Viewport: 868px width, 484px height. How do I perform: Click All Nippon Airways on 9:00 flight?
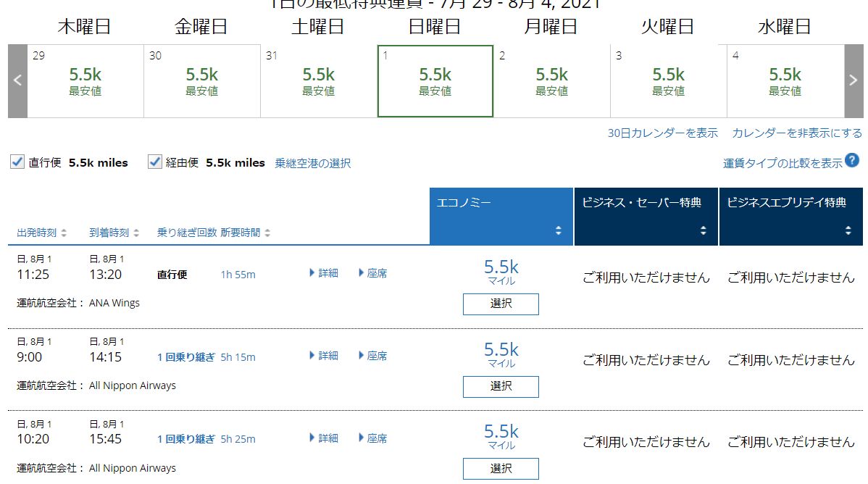133,385
